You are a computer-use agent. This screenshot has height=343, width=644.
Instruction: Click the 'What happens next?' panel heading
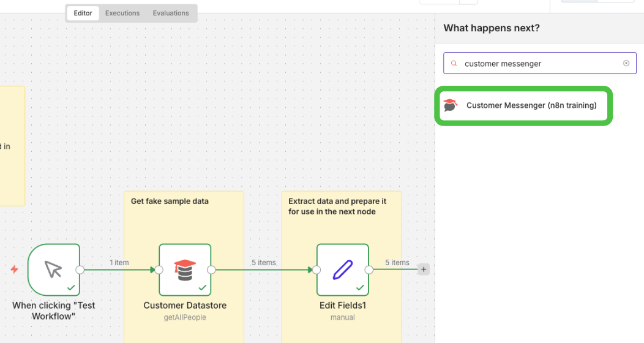click(492, 28)
